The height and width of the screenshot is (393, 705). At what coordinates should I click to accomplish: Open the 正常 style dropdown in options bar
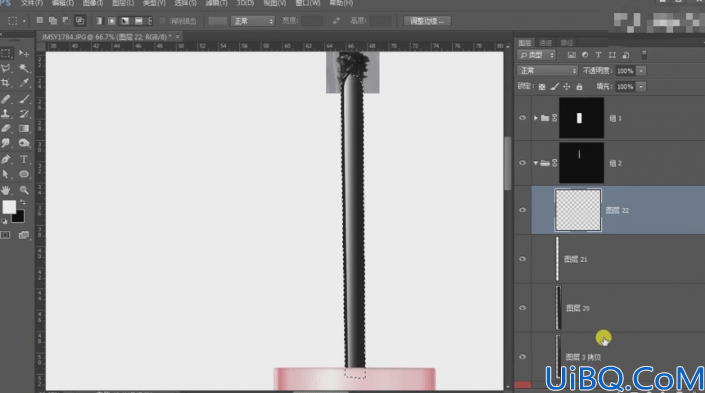[x=252, y=21]
